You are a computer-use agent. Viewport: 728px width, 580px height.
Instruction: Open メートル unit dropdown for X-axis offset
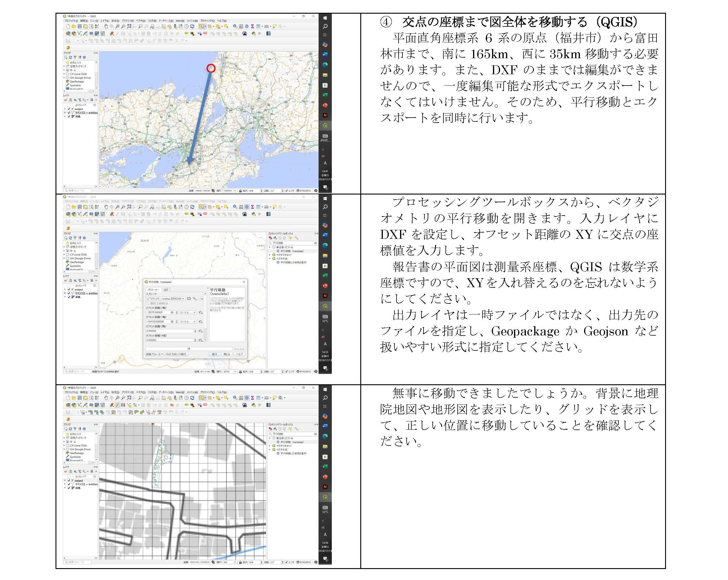click(188, 312)
